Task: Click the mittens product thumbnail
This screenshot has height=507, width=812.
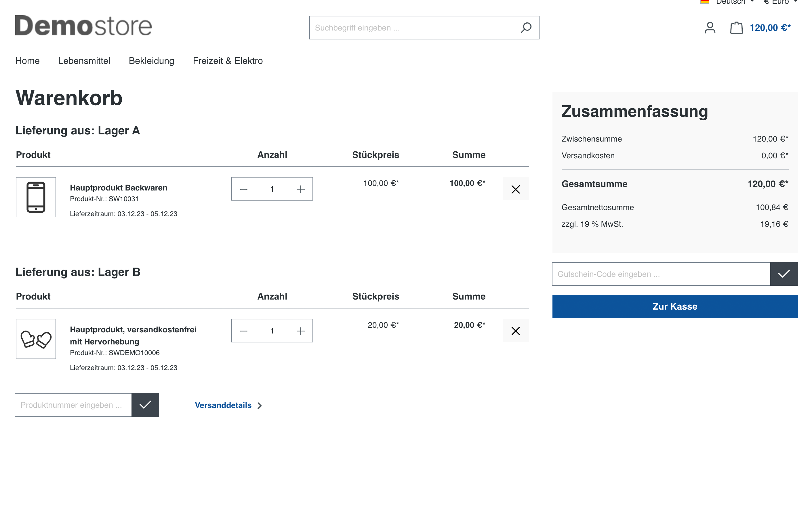Action: 36,339
